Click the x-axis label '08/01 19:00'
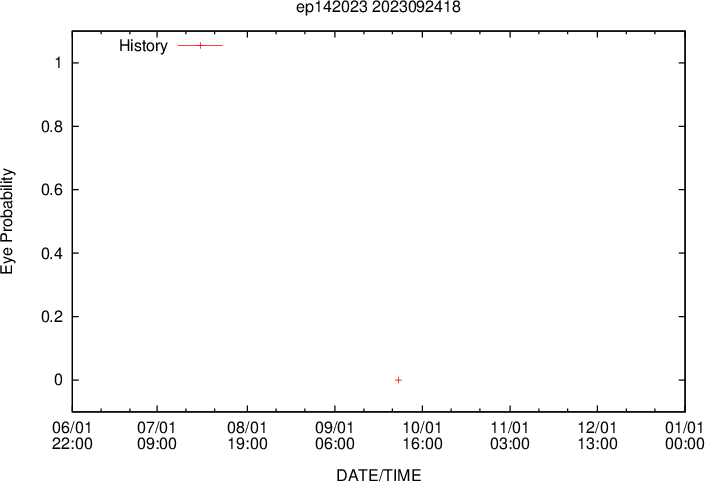Screen dimensions: 705x482 point(247,436)
